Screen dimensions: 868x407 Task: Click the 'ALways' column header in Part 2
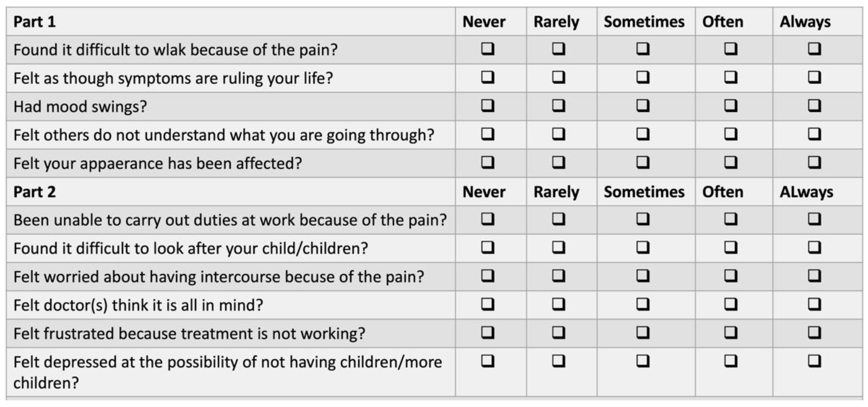point(806,192)
